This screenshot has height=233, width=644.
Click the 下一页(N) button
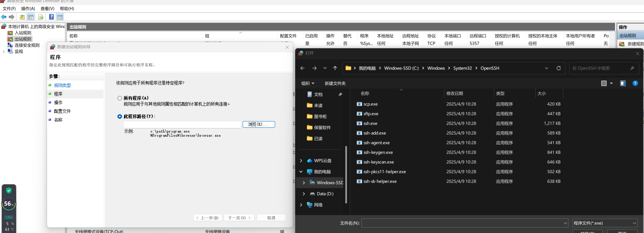coord(239,218)
